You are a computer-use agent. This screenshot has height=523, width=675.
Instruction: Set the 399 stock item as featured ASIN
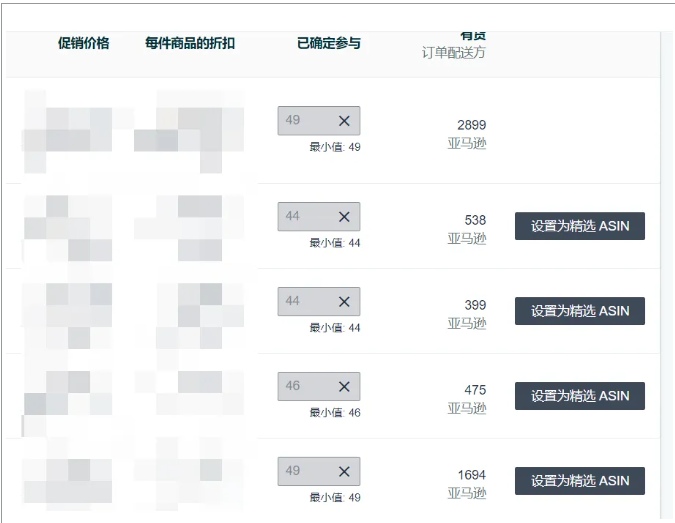(x=579, y=311)
